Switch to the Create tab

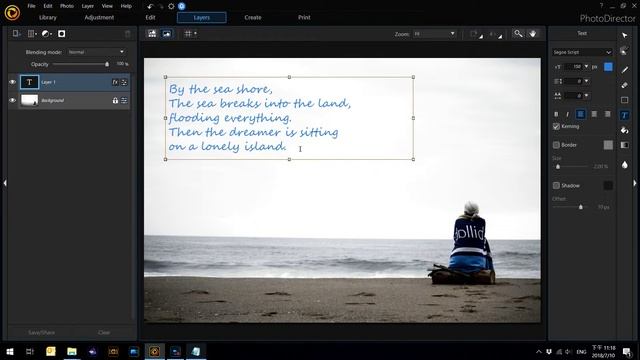253,18
